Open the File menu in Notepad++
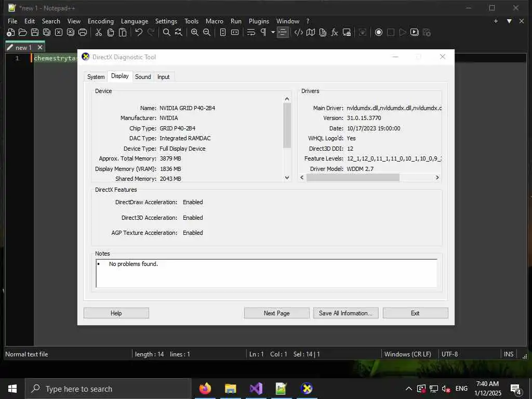Viewport: 532px width, 399px height. [x=12, y=21]
